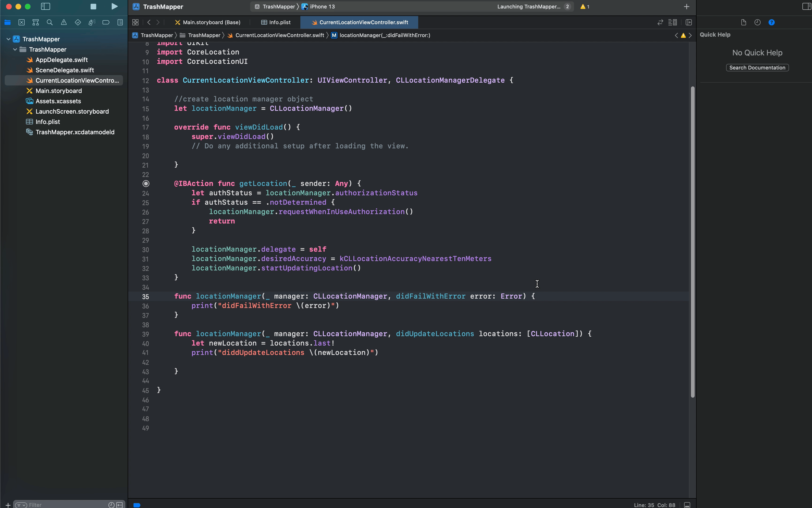Open the Project navigator folder icon

[x=7, y=22]
